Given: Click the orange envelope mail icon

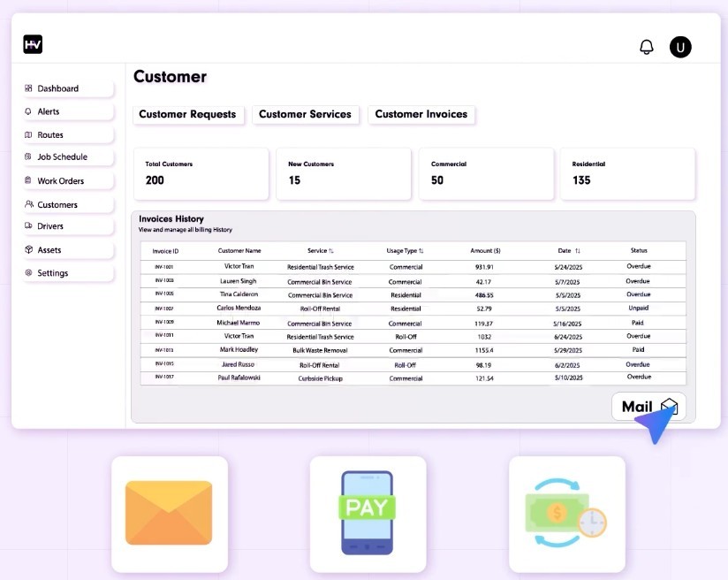Looking at the screenshot, I should (169, 513).
